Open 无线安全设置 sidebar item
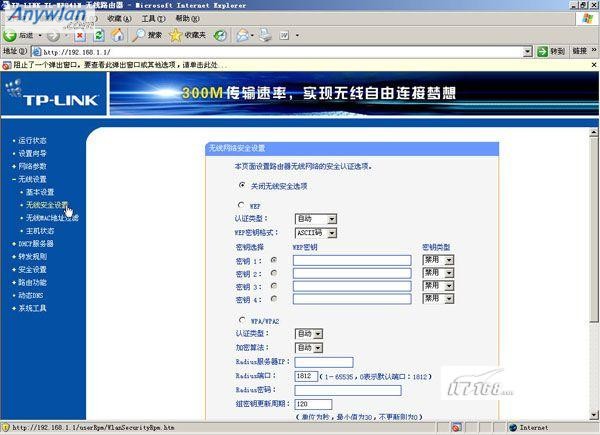 [47, 205]
